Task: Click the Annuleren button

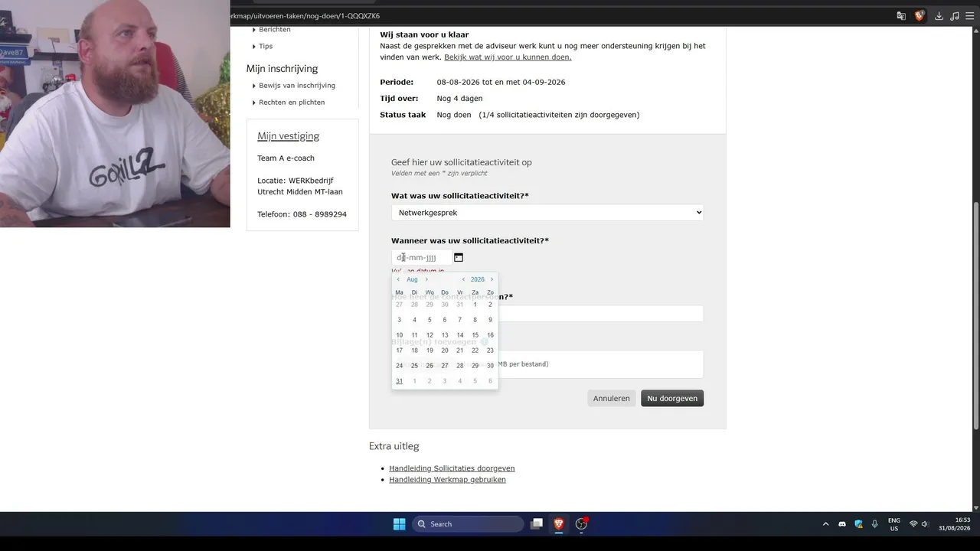Action: (x=611, y=398)
